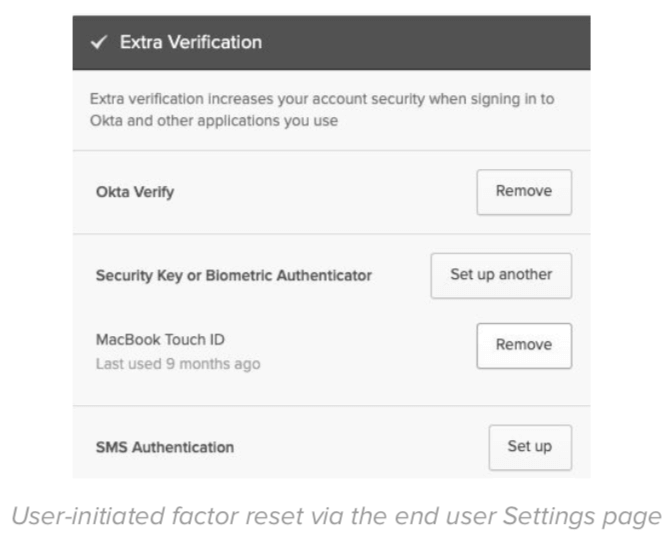Click the 'User-initiated factor reset' caption start
This screenshot has height=544, width=670.
tap(120, 515)
